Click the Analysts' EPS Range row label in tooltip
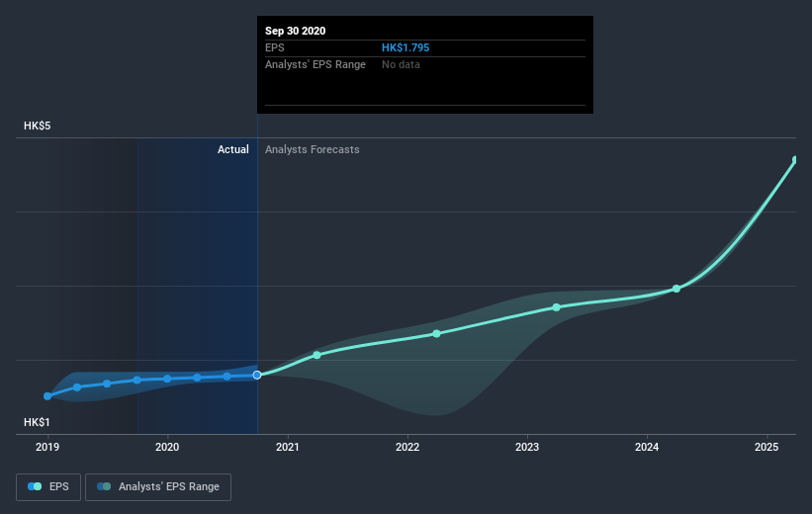 point(316,64)
